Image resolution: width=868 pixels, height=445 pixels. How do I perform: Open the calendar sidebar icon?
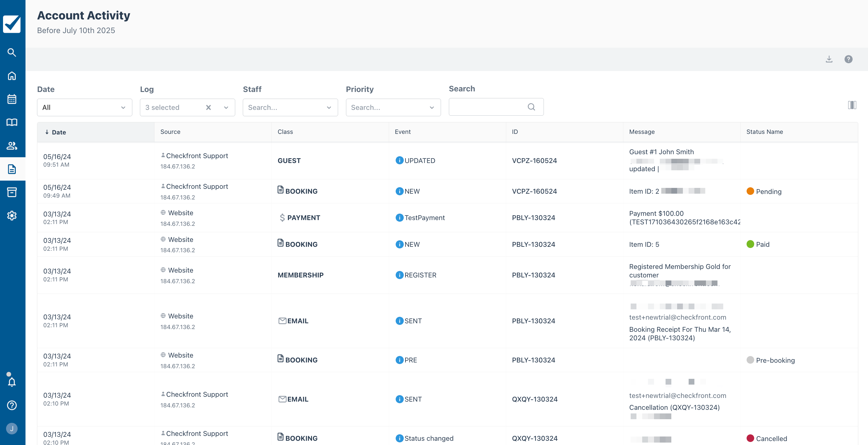[x=12, y=99]
